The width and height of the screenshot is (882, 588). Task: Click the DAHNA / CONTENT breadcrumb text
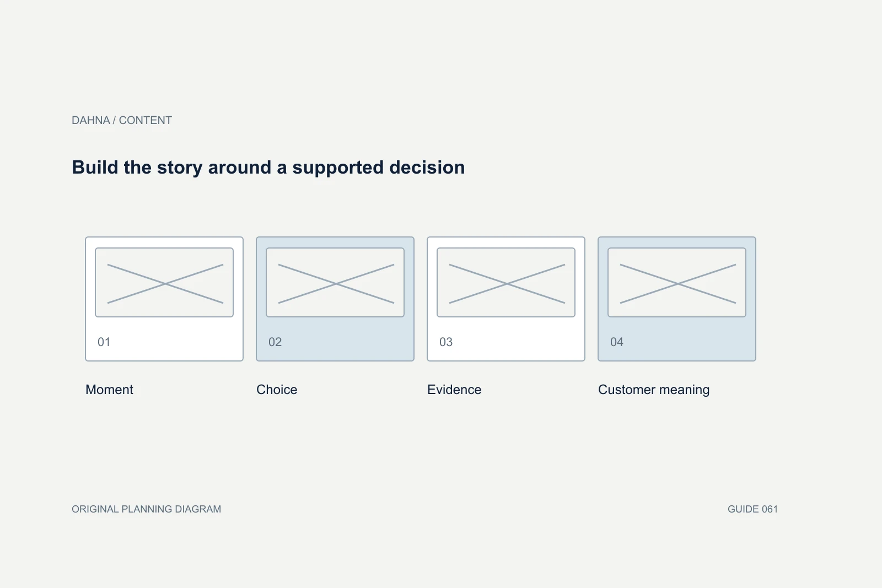click(122, 120)
